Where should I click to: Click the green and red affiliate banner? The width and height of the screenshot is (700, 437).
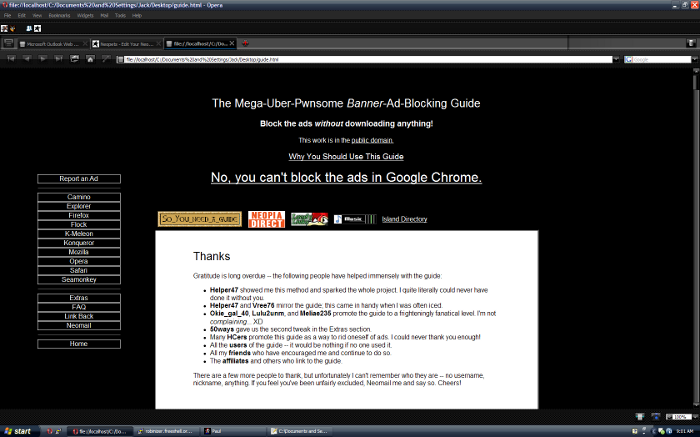click(309, 219)
